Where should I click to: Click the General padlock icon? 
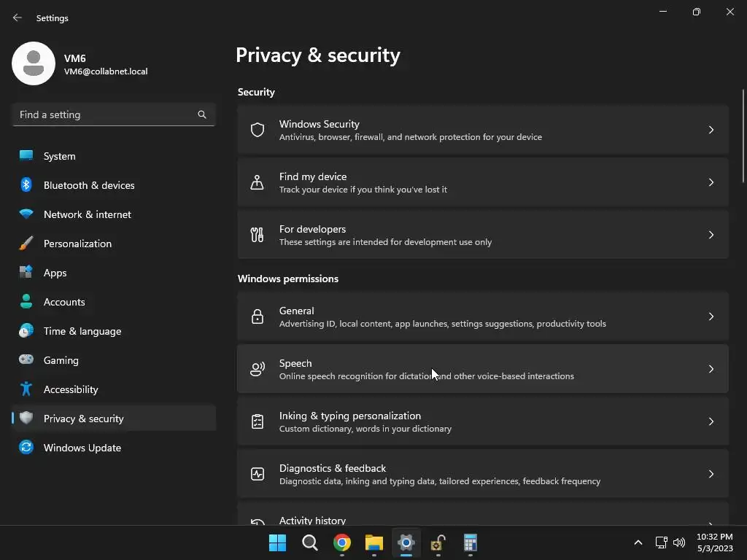point(258,316)
